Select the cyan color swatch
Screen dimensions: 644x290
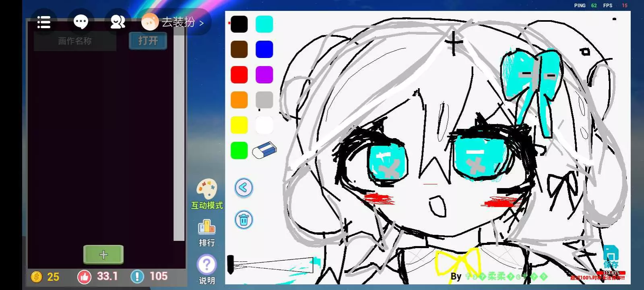pos(264,25)
